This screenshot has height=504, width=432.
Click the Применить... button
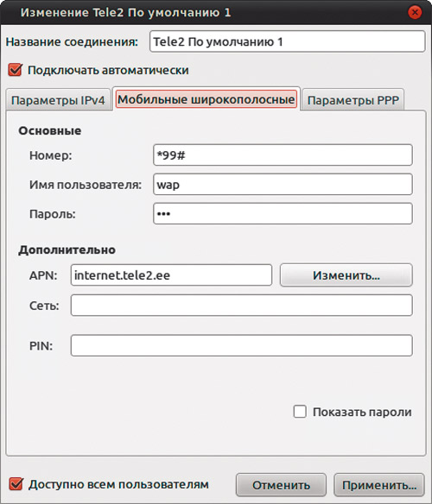tap(379, 485)
